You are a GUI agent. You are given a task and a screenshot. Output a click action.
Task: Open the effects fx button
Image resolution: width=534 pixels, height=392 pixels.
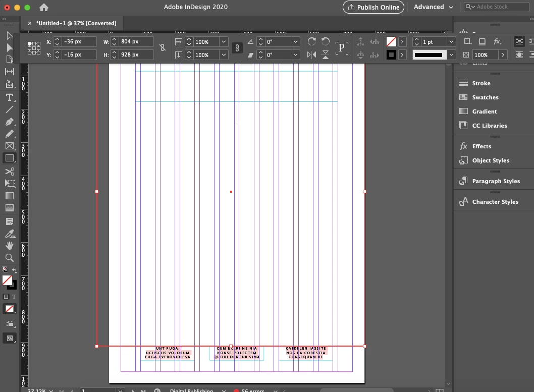[x=497, y=41]
